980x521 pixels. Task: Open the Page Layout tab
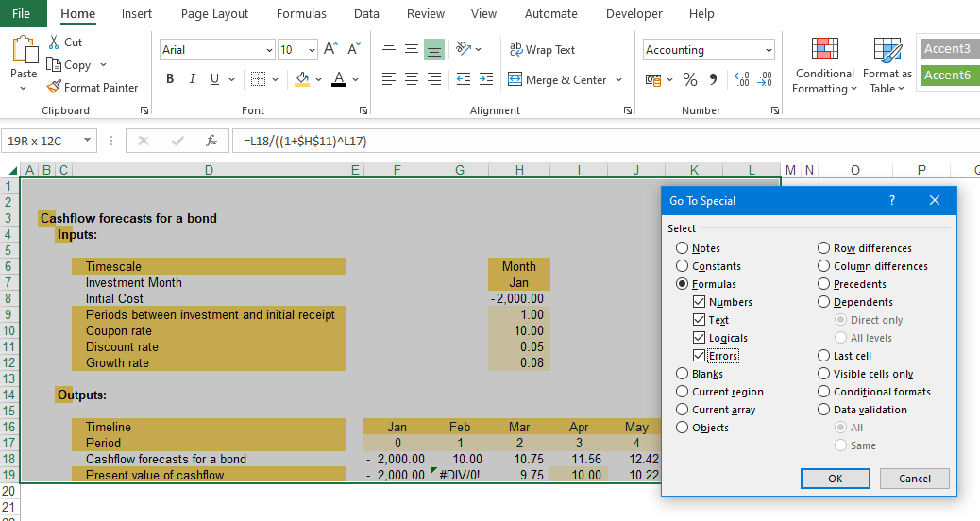coord(214,14)
